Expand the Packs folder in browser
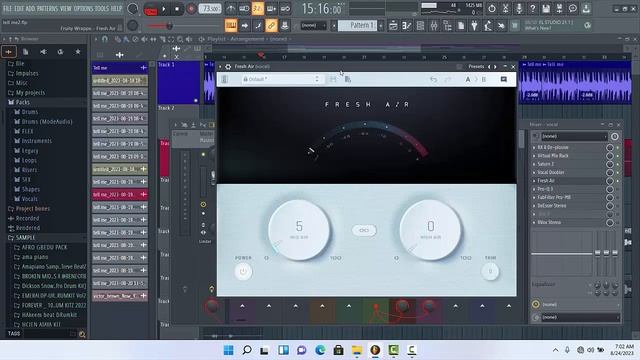The height and width of the screenshot is (360, 640). point(22,102)
